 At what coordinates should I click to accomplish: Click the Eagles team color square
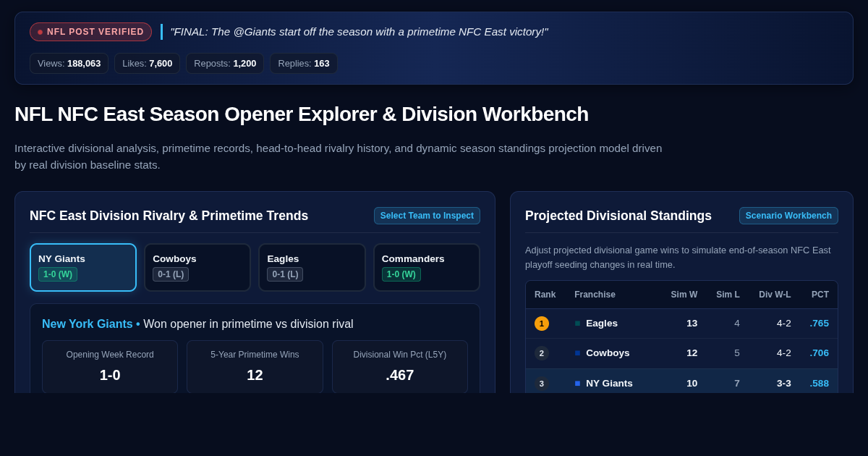[577, 324]
